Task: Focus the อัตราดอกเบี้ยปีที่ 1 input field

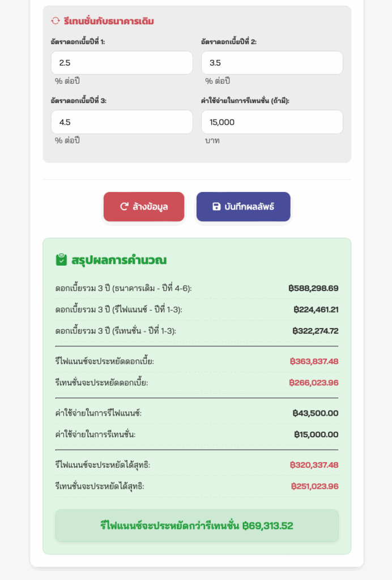Action: pos(122,63)
